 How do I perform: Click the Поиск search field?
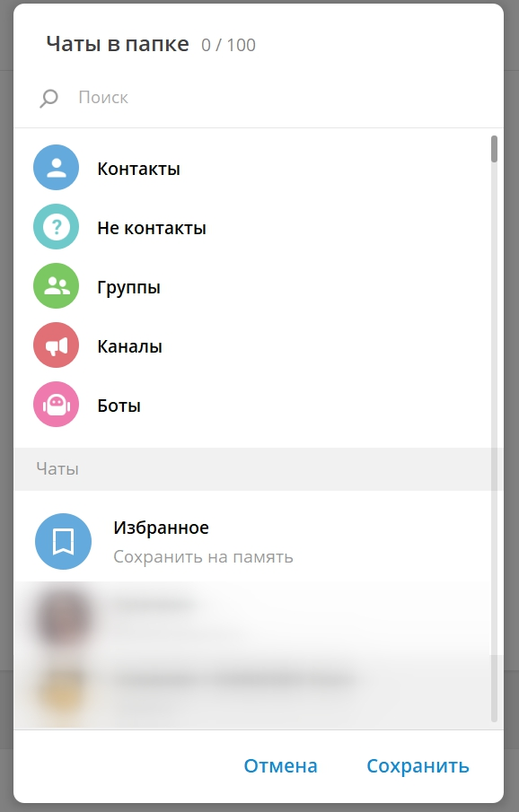pyautogui.click(x=280, y=98)
